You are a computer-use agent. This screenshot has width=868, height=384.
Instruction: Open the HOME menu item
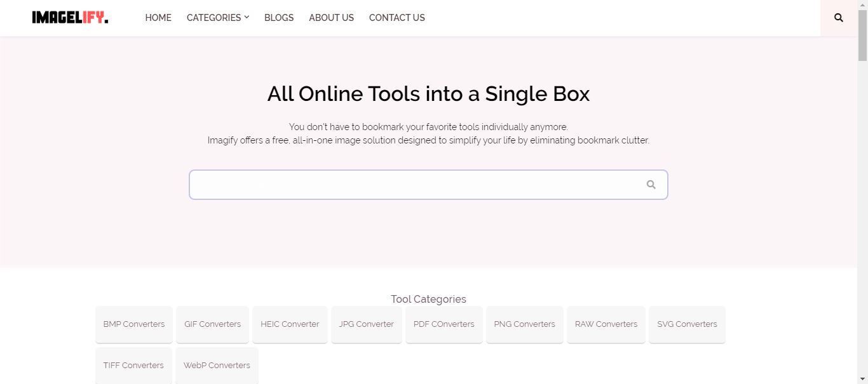pyautogui.click(x=158, y=18)
